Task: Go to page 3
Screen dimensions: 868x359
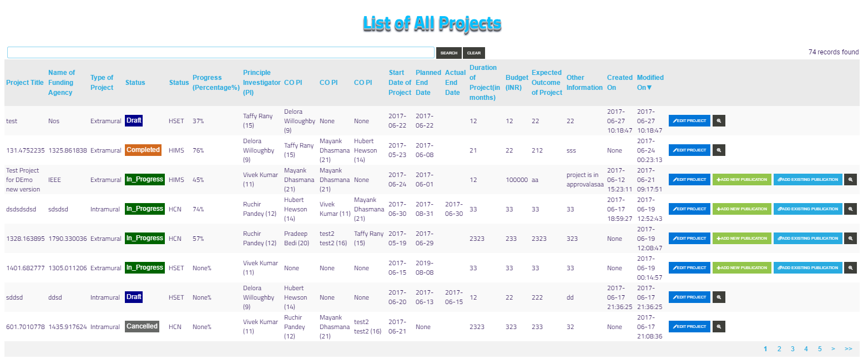Action: [793, 349]
